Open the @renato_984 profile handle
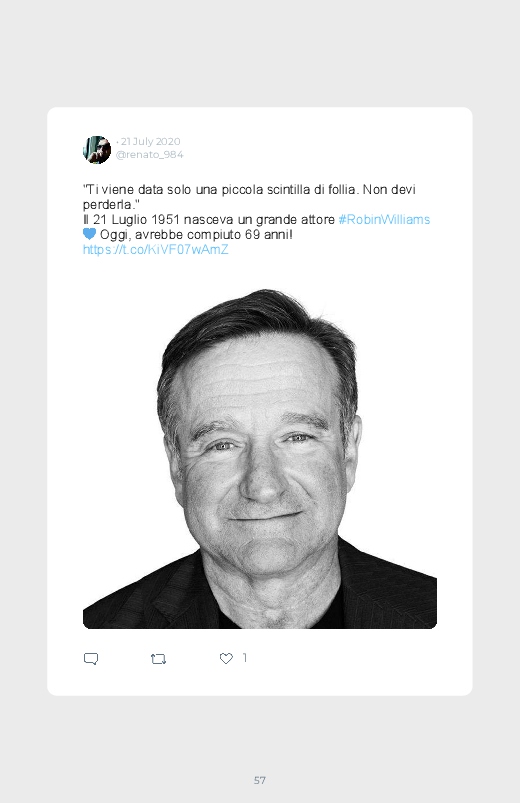Image resolution: width=520 pixels, height=803 pixels. tap(149, 155)
